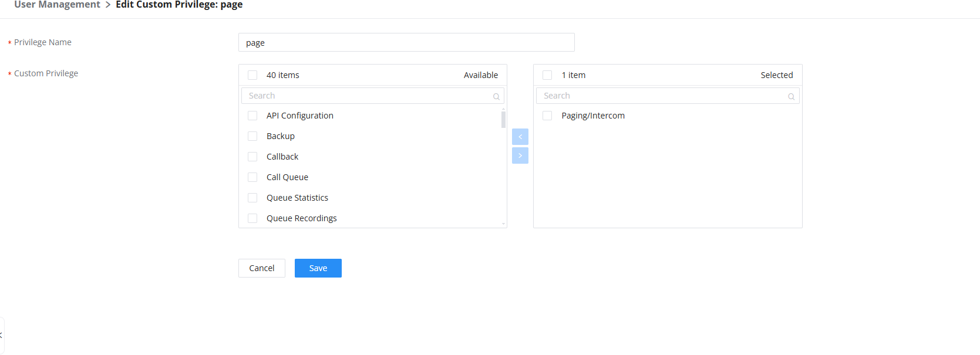980x355 pixels.
Task: Toggle select-all checkbox in Selected list
Action: 547,75
